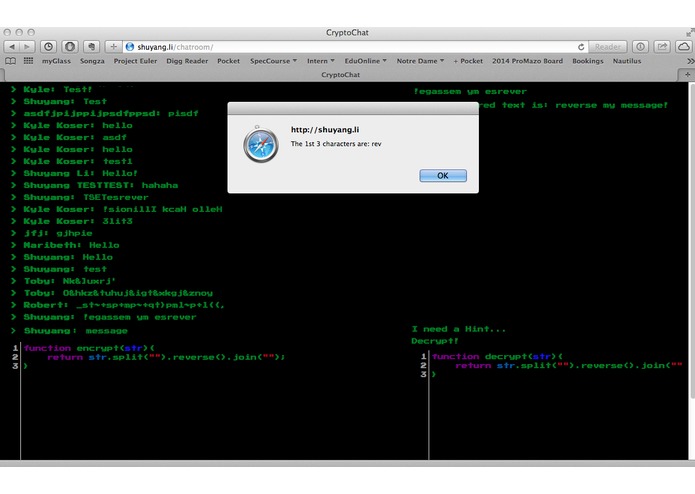
Task: Click the '!egassem ym esrever' text on right panel
Action: (x=470, y=91)
